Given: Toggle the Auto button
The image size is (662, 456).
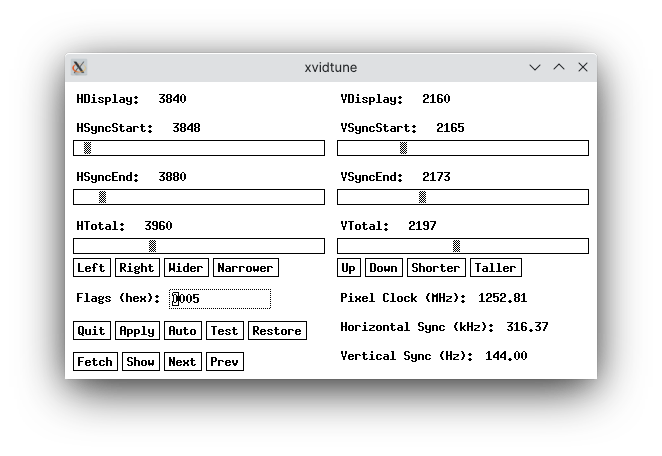Looking at the screenshot, I should coord(183,331).
